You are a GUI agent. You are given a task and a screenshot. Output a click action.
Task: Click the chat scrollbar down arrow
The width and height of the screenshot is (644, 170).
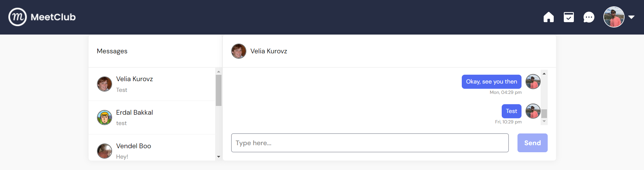pos(544,121)
